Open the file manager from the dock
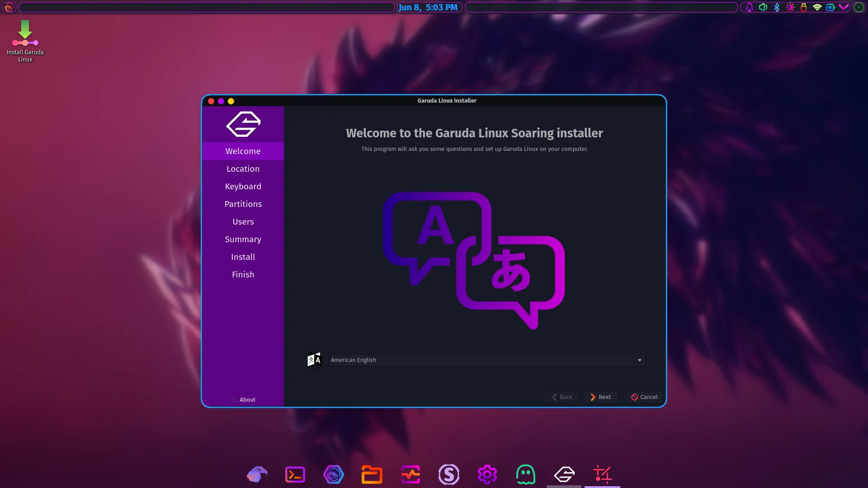Viewport: 868px width, 488px height. 372,474
